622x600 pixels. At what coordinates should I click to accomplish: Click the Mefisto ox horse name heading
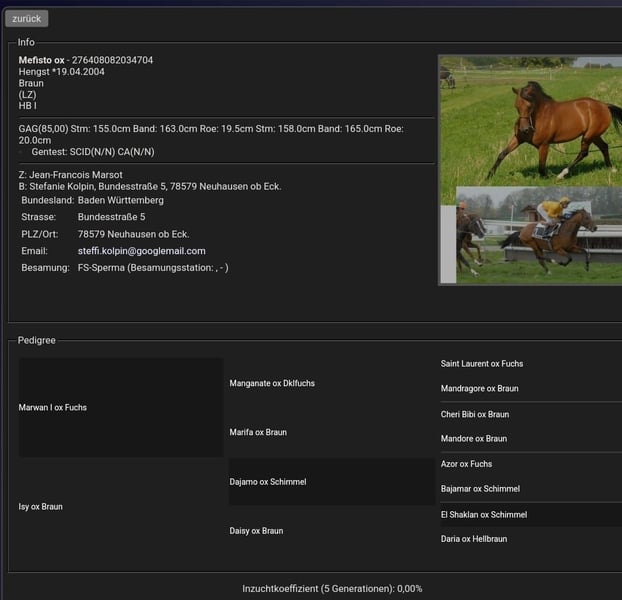tap(41, 60)
